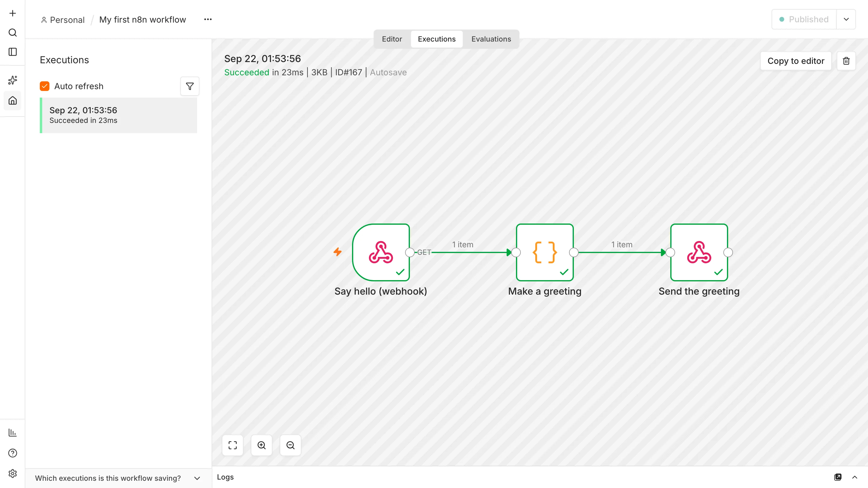Delete this execution via trash icon
The height and width of the screenshot is (488, 868).
click(x=846, y=61)
